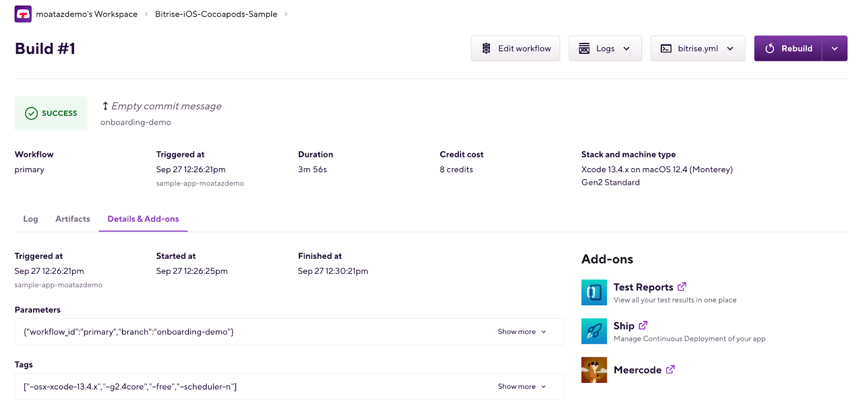Click the Add-ons heading
The image size is (868, 410).
607,259
